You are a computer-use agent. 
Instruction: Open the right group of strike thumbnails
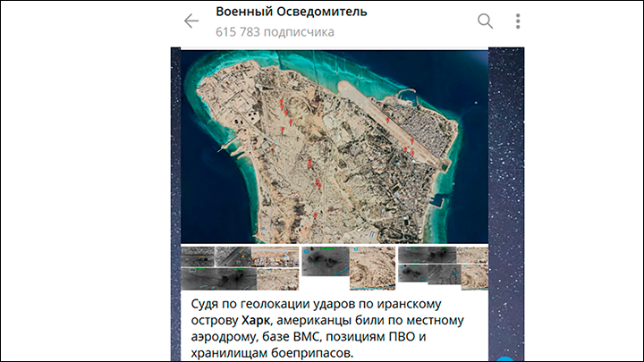pos(442,266)
